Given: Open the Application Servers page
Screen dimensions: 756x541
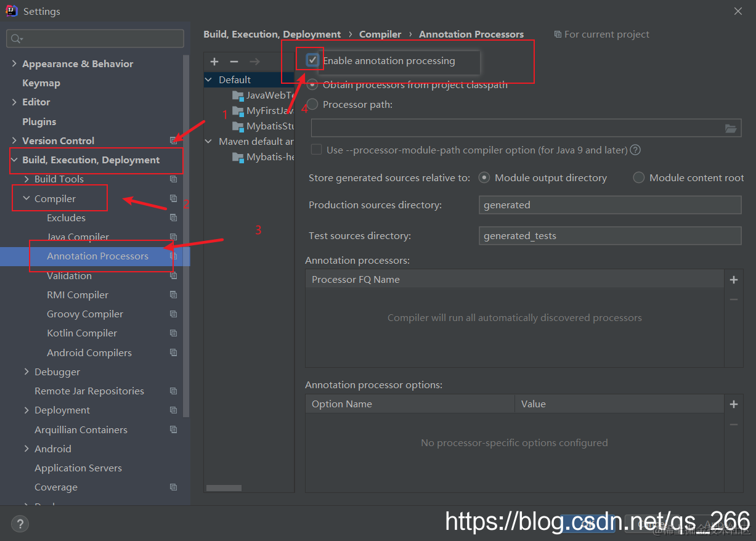Looking at the screenshot, I should (78, 468).
